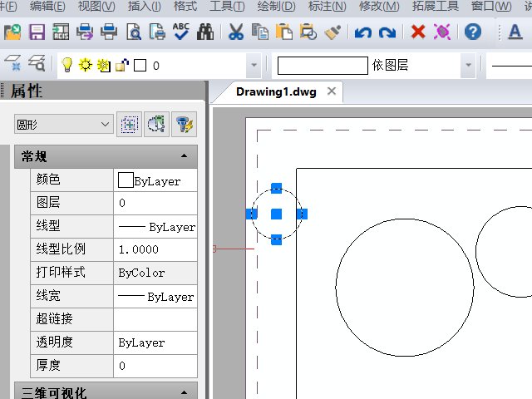
Task: Click the batch plot printer icon with arrow
Action: (x=85, y=32)
